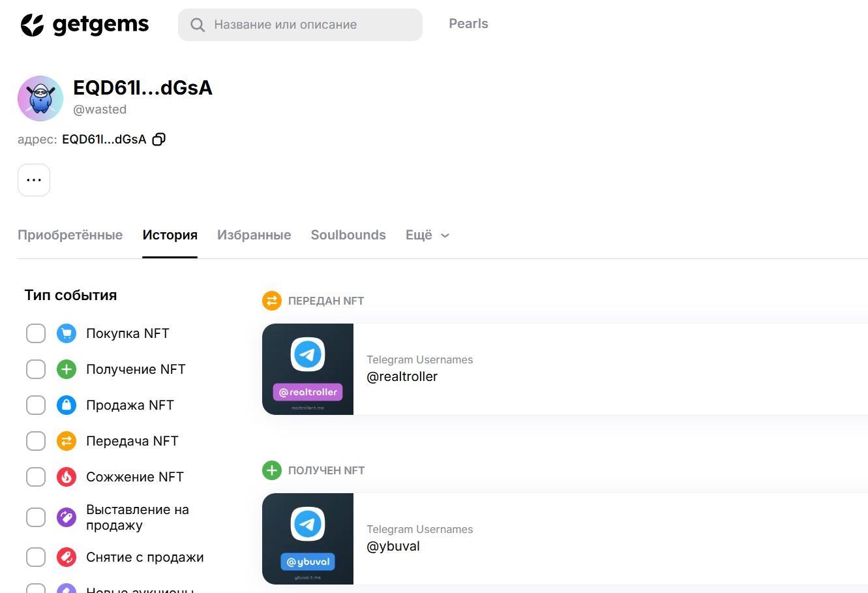Screen dimensions: 868x593
Task: Check the Передача NFT filter box
Action: tap(36, 441)
